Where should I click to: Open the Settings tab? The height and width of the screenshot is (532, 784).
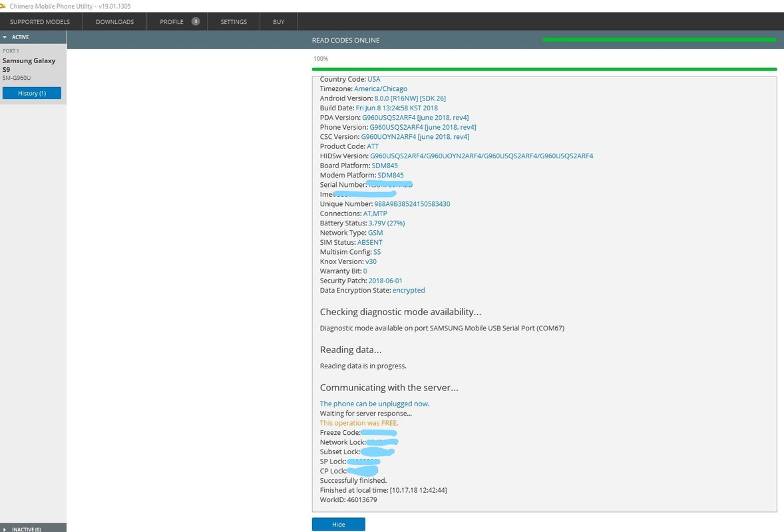point(234,21)
